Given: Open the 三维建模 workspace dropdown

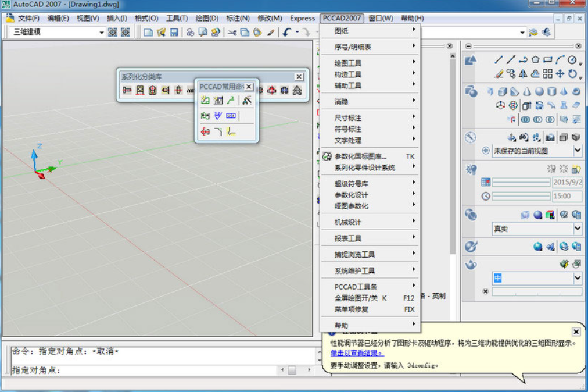Looking at the screenshot, I should pos(101,33).
